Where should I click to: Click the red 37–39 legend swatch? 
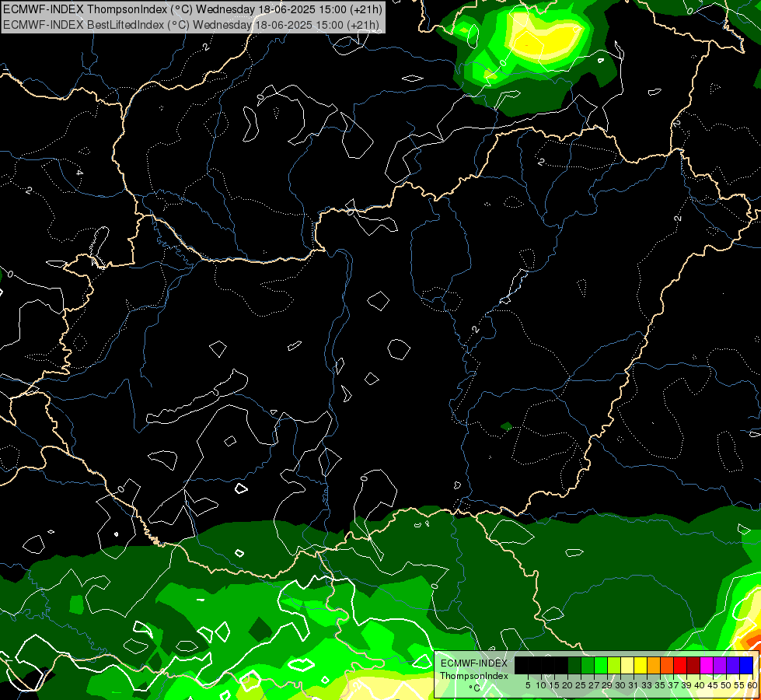tap(680, 665)
